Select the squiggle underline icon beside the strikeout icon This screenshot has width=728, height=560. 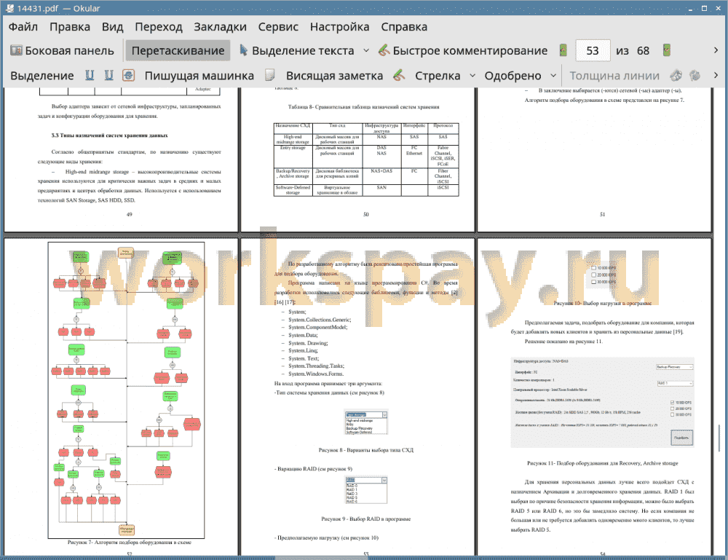[108, 75]
